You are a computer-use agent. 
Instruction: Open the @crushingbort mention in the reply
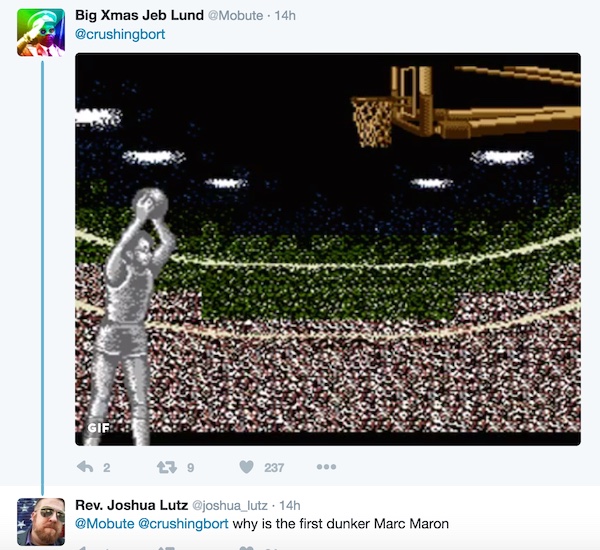183,523
